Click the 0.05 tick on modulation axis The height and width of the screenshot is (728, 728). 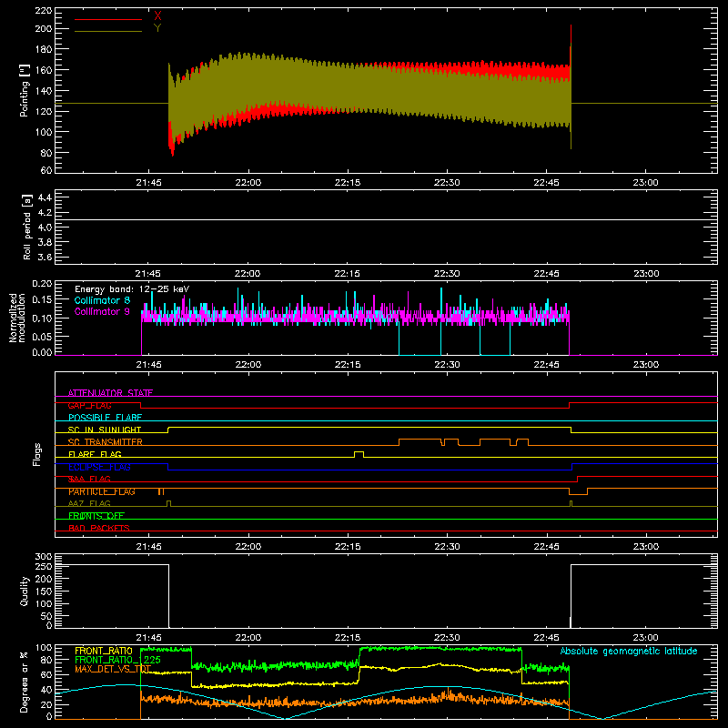(42, 336)
